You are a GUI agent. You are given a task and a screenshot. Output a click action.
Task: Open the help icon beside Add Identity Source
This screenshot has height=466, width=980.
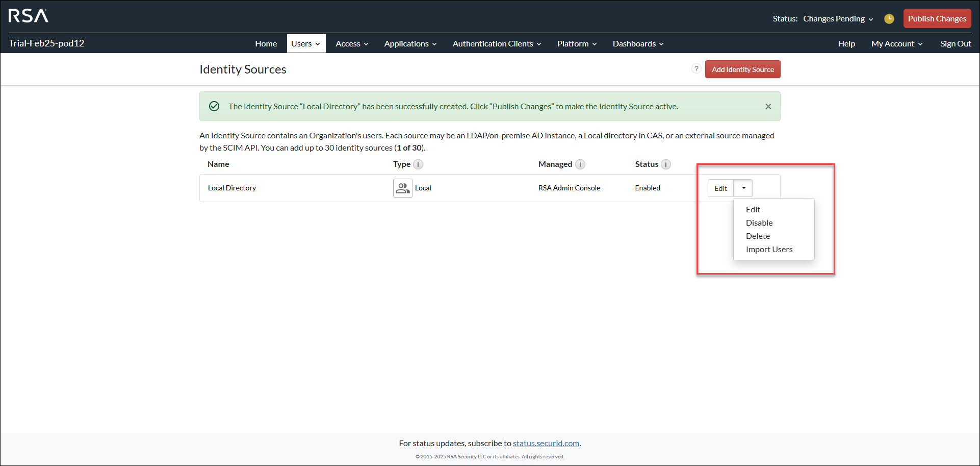pyautogui.click(x=697, y=68)
